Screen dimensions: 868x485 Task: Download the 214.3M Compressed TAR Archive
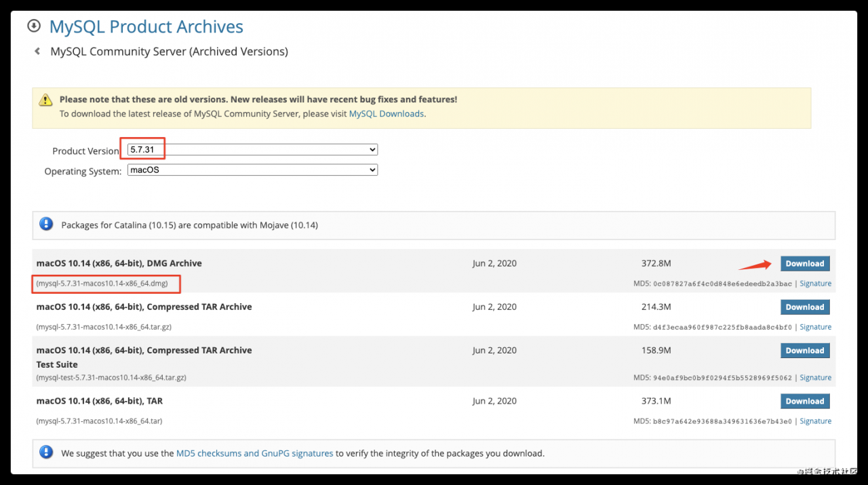tap(805, 307)
